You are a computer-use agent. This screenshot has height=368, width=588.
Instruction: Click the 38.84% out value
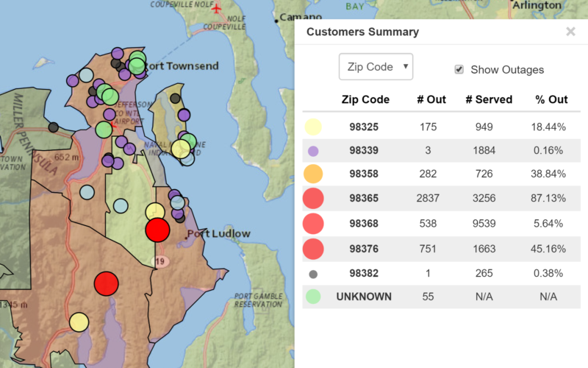click(x=548, y=174)
